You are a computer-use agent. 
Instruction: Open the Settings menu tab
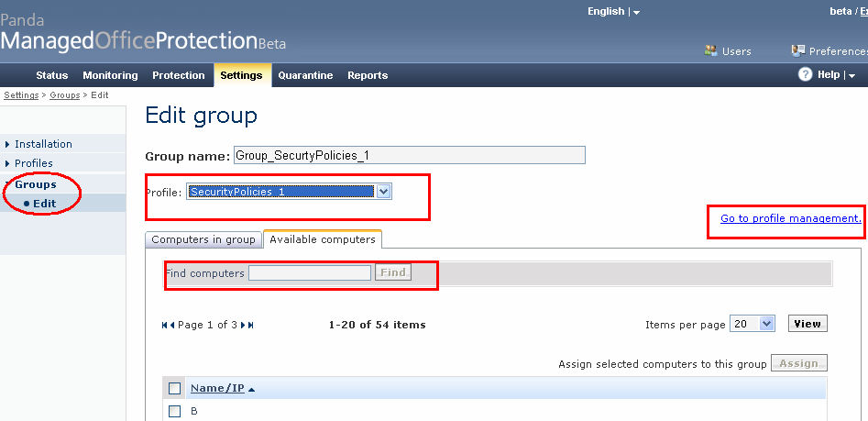click(x=241, y=75)
